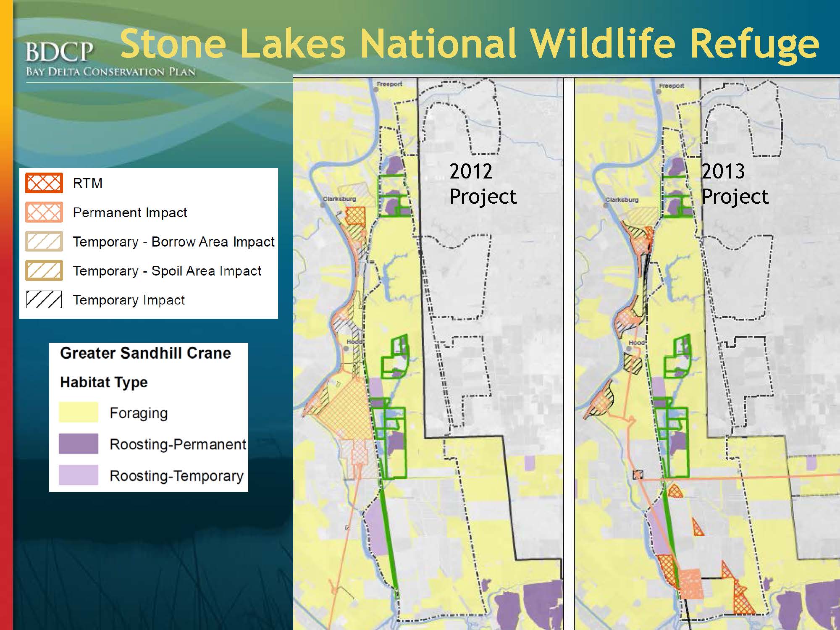Click the Permanent Impact legend icon
840x630 pixels.
click(x=44, y=212)
